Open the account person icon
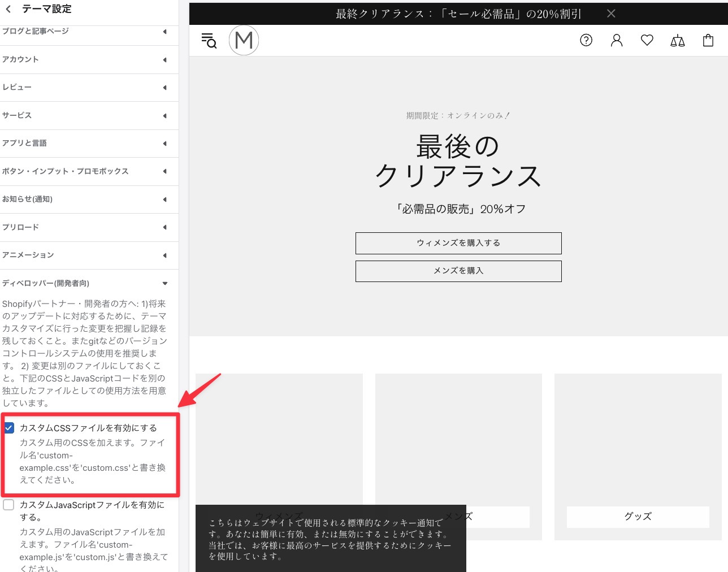The height and width of the screenshot is (572, 728). pyautogui.click(x=617, y=40)
